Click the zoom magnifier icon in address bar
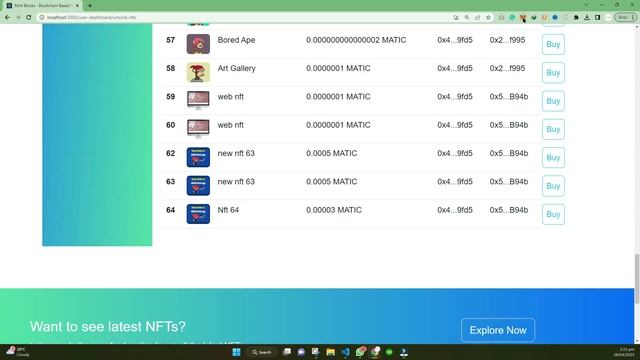 click(467, 18)
